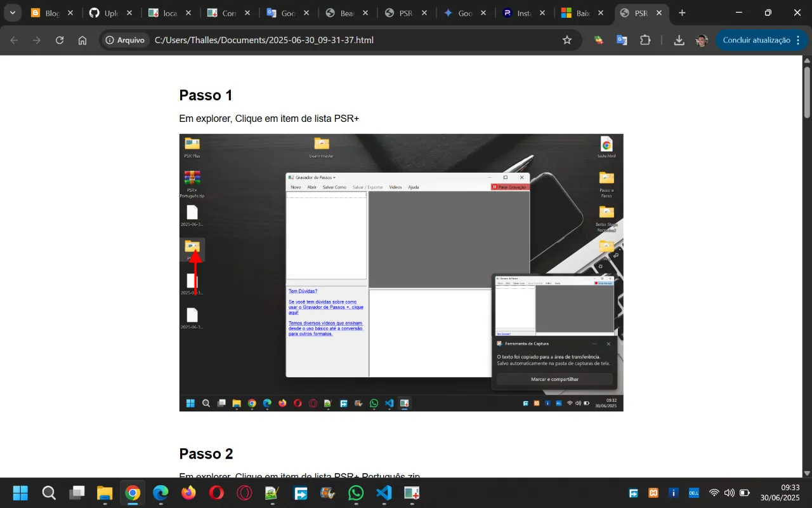Open the Extensions puzzle icon
The width and height of the screenshot is (812, 508).
(645, 40)
